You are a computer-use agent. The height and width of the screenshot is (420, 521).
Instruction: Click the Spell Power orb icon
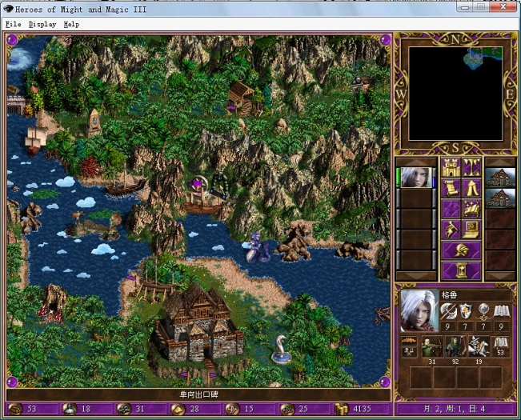pyautogui.click(x=483, y=312)
